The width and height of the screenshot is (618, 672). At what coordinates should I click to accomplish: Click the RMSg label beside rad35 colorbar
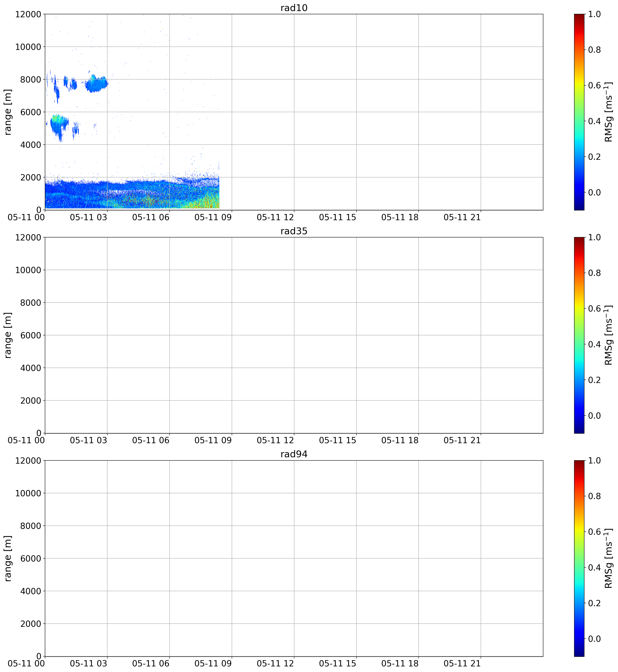coord(609,335)
